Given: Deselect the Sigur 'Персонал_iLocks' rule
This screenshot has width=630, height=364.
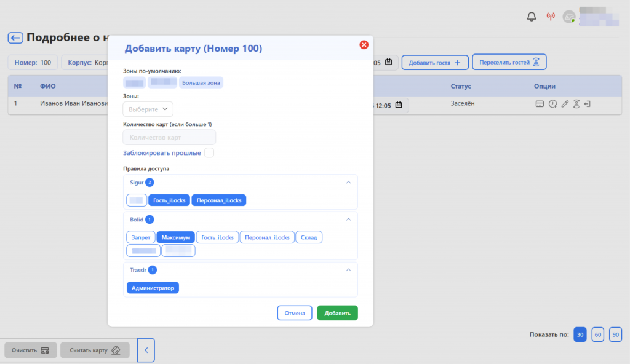Looking at the screenshot, I should pyautogui.click(x=219, y=200).
